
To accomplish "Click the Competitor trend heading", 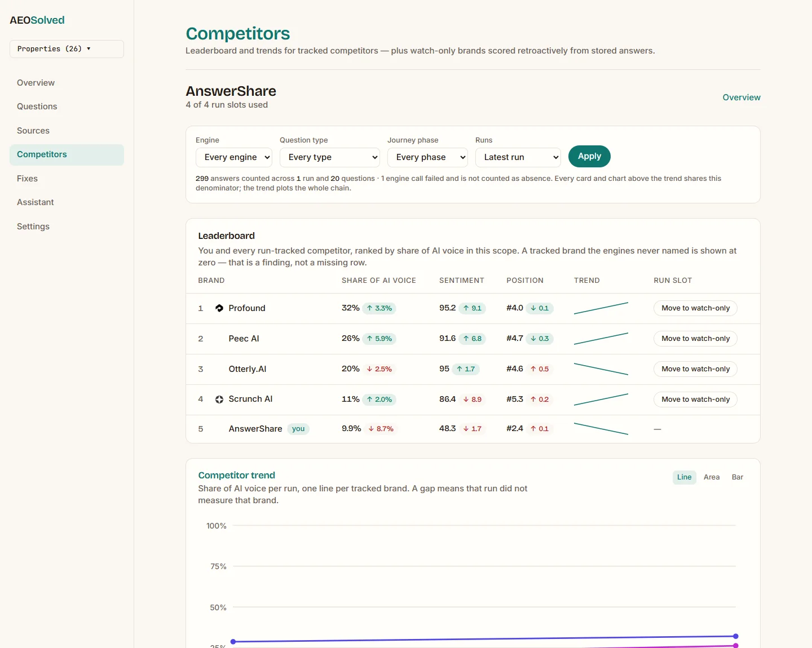I will click(x=237, y=476).
